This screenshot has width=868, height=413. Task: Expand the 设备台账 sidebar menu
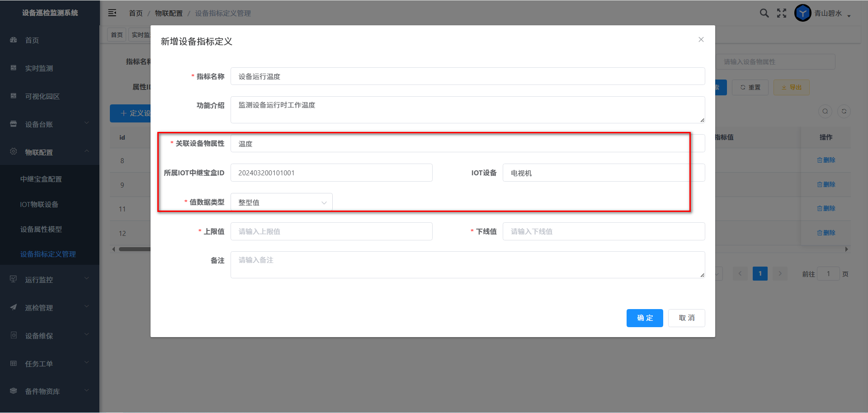point(50,124)
